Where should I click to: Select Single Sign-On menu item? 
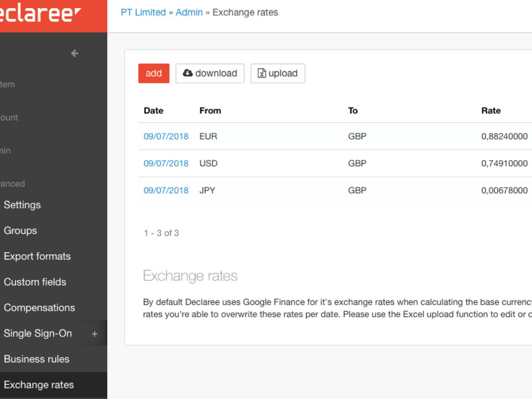point(38,334)
